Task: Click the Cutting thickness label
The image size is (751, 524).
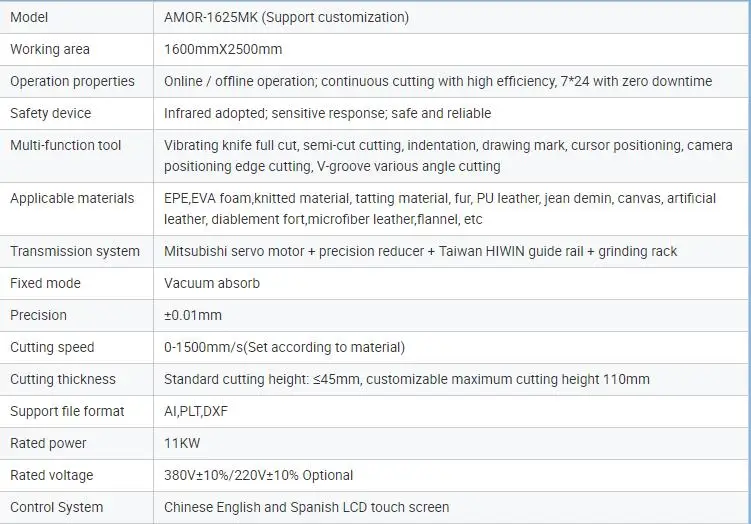Action: coord(63,379)
